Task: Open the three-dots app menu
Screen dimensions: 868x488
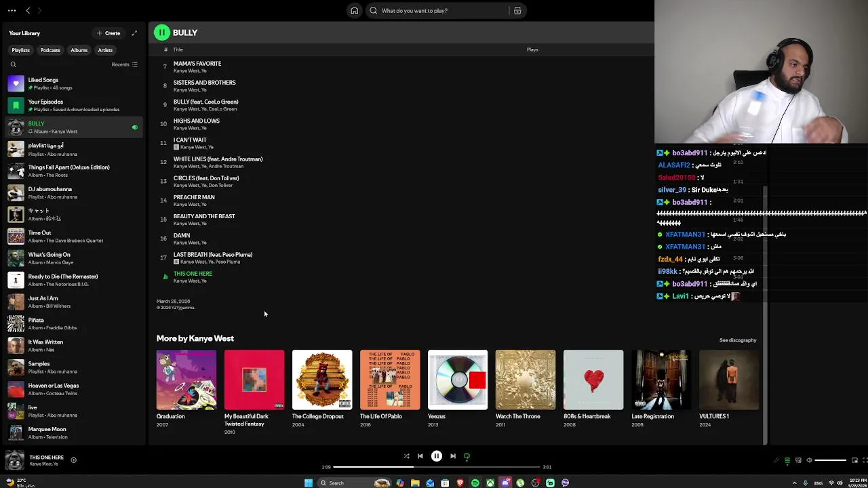Action: pyautogui.click(x=12, y=11)
